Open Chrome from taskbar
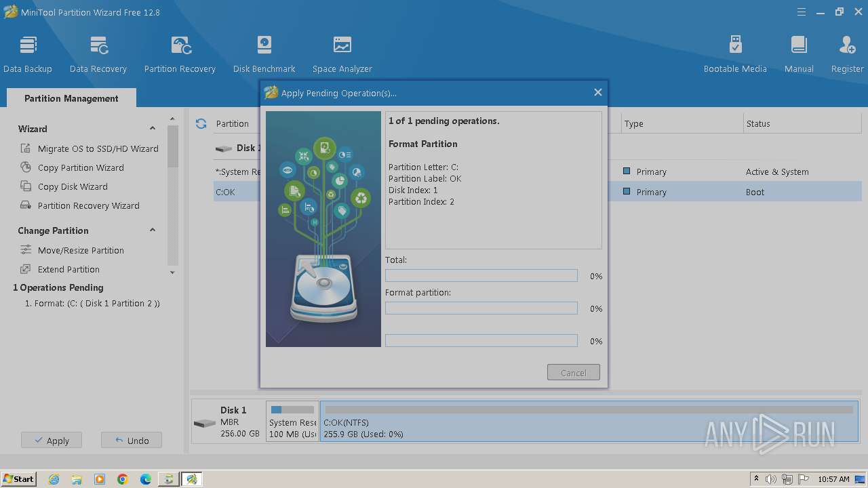The height and width of the screenshot is (488, 868). coord(122,479)
